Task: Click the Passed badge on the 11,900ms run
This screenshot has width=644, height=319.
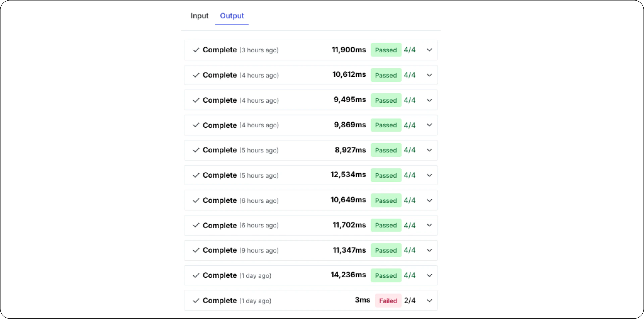Action: [386, 50]
